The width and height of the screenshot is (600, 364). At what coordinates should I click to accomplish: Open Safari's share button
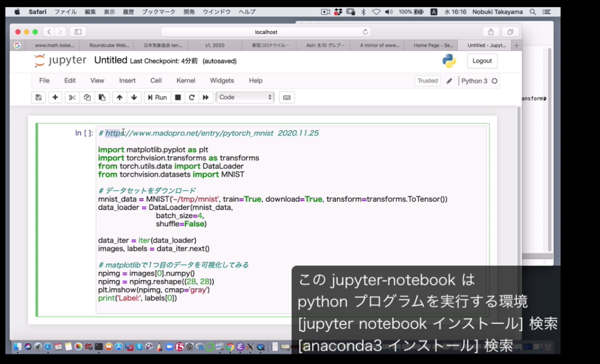(491, 32)
